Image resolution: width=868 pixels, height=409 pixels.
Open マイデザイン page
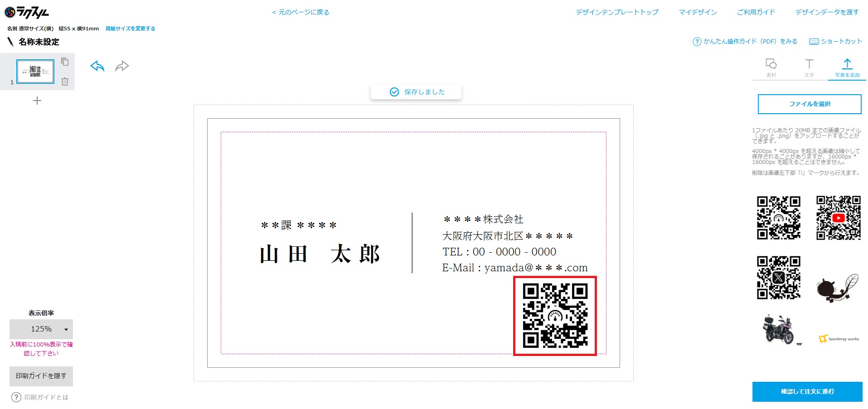698,12
